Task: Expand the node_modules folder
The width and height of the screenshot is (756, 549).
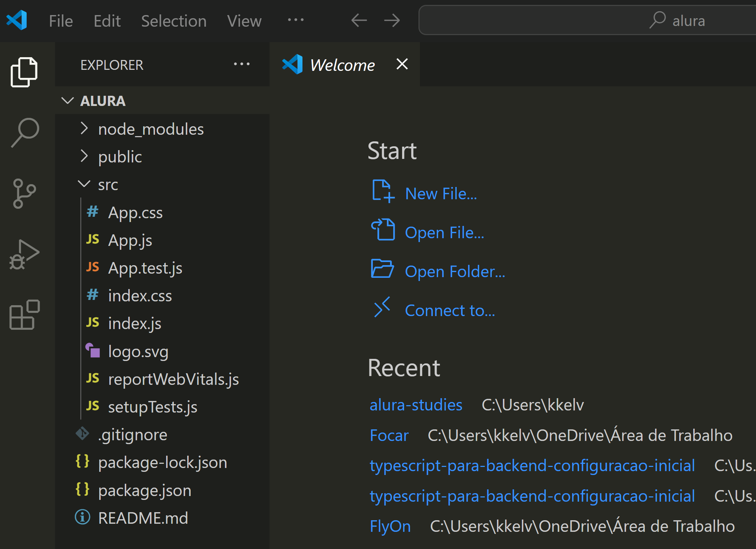Action: coord(84,128)
